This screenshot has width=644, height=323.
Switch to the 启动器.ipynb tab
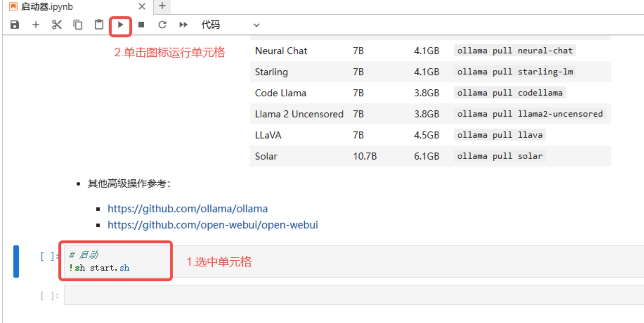point(47,7)
